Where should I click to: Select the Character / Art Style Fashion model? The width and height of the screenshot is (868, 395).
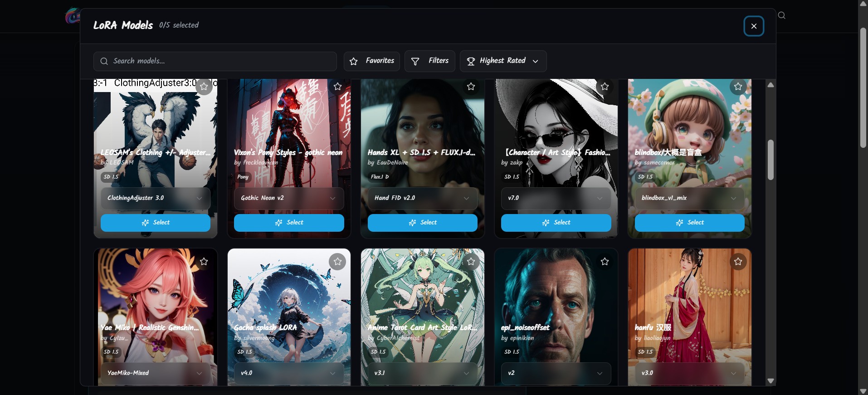coord(556,223)
